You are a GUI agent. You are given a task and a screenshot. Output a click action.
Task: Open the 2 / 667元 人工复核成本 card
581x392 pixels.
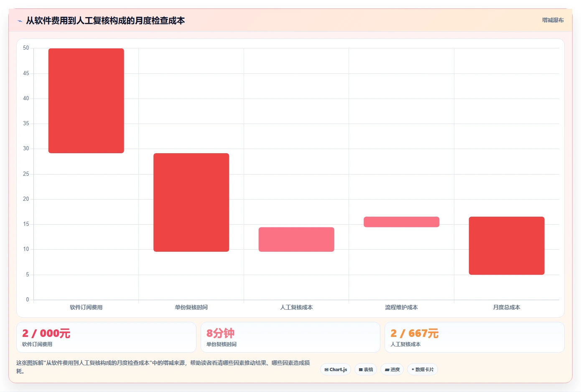coord(474,337)
